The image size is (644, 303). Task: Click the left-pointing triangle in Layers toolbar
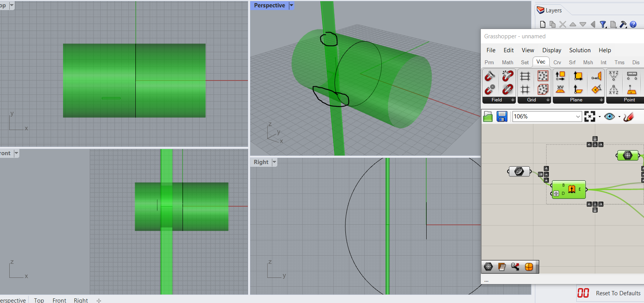pos(593,24)
